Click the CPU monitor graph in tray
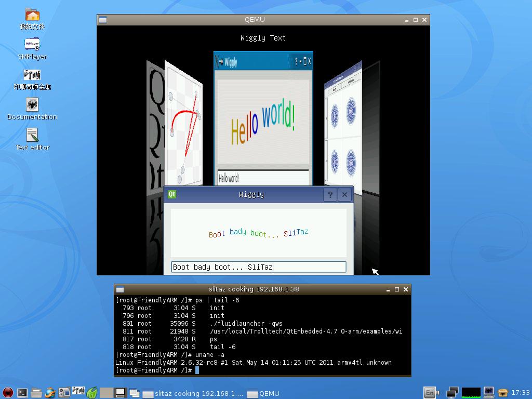532x399 pixels. click(471, 393)
